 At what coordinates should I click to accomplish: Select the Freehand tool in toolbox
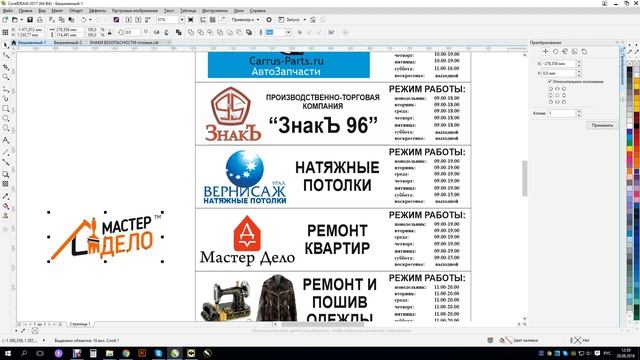coord(5,89)
